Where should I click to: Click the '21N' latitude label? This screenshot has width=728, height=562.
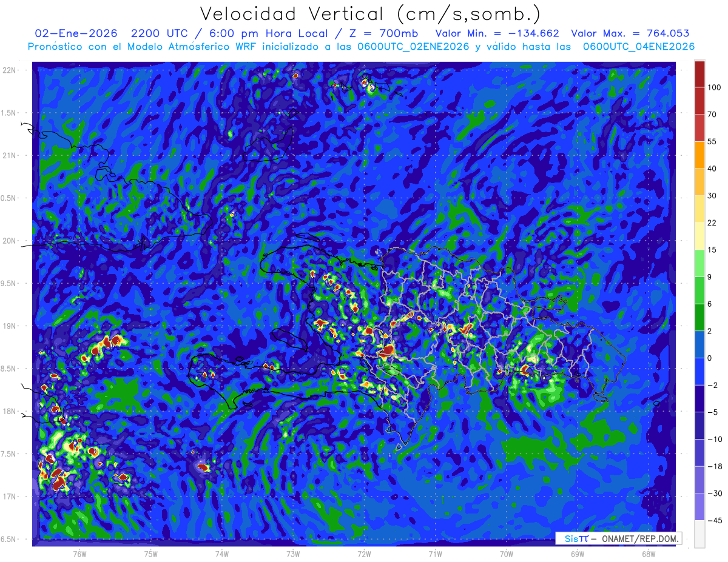coord(10,155)
